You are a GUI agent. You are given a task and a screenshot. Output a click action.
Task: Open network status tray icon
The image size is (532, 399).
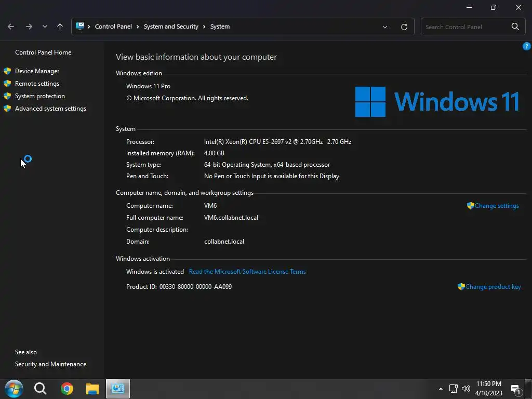coord(453,389)
